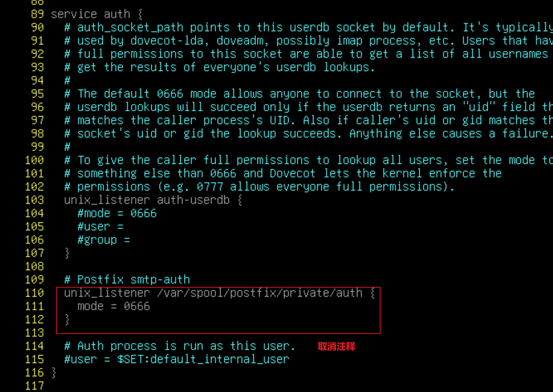Click line number 110 in gutter
The width and height of the screenshot is (553, 392).
(x=35, y=293)
